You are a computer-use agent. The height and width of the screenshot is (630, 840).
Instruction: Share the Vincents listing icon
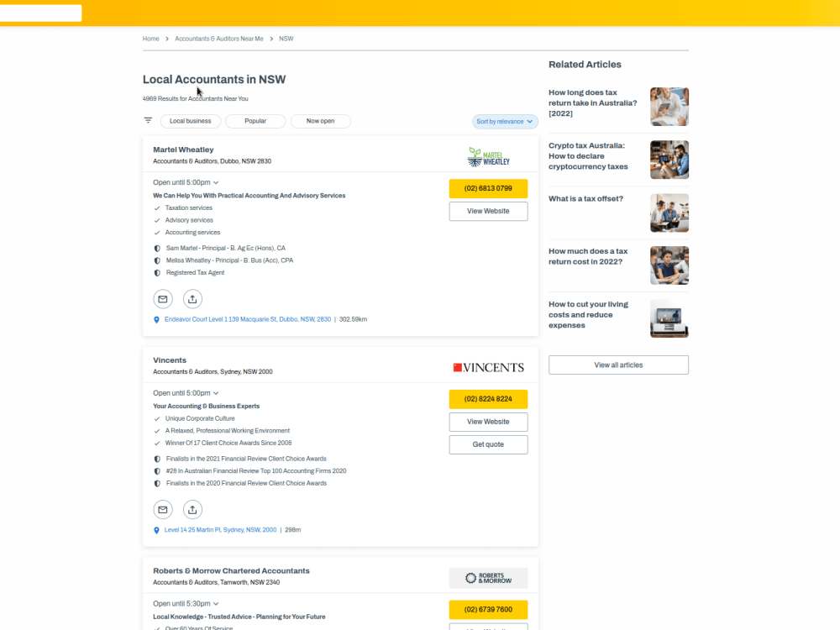coord(192,510)
